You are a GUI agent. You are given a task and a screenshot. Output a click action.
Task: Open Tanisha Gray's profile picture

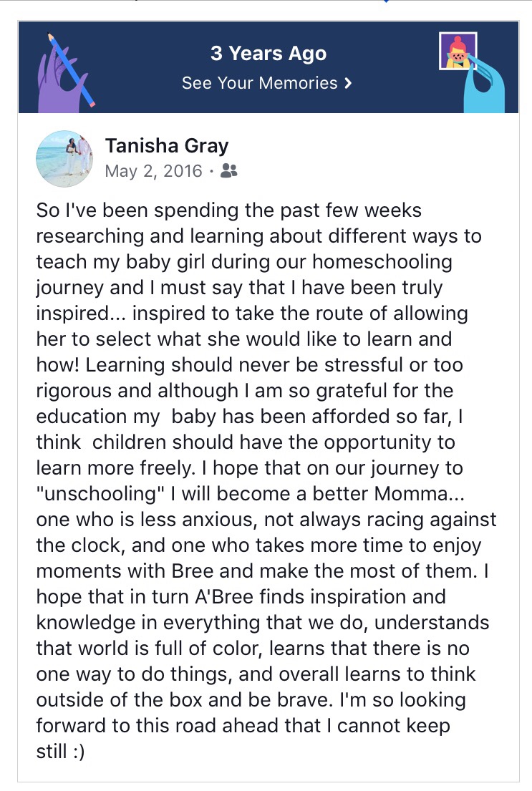click(x=64, y=158)
